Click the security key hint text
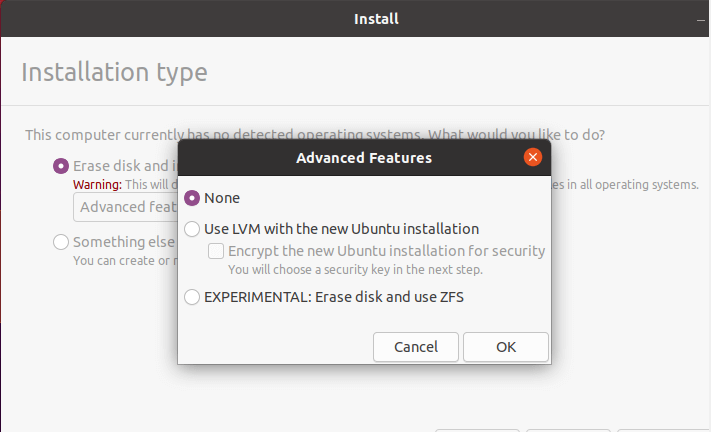The width and height of the screenshot is (711, 432). (x=355, y=270)
